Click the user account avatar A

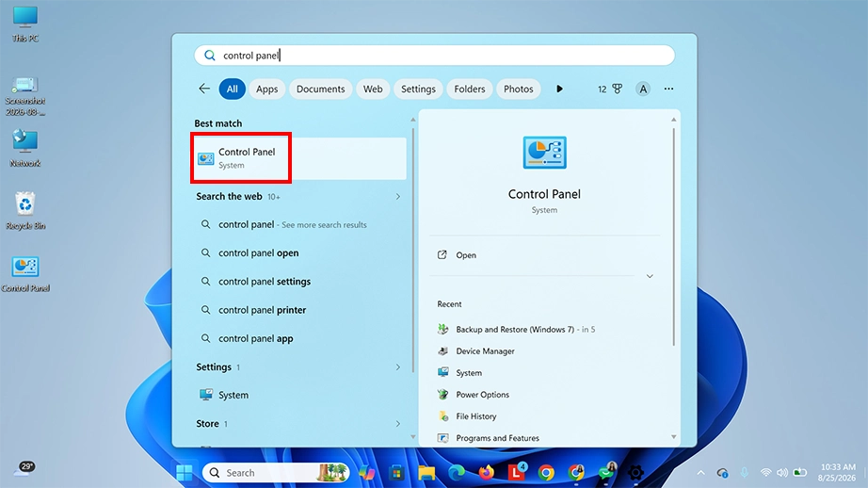coord(643,89)
